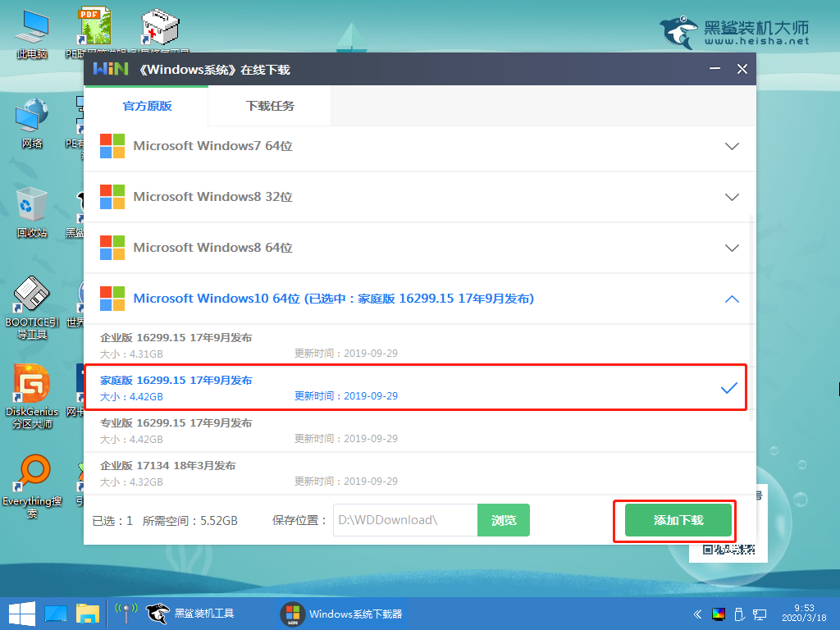Close the Windows系统 download window
Screen dimensions: 840x630
click(x=742, y=69)
